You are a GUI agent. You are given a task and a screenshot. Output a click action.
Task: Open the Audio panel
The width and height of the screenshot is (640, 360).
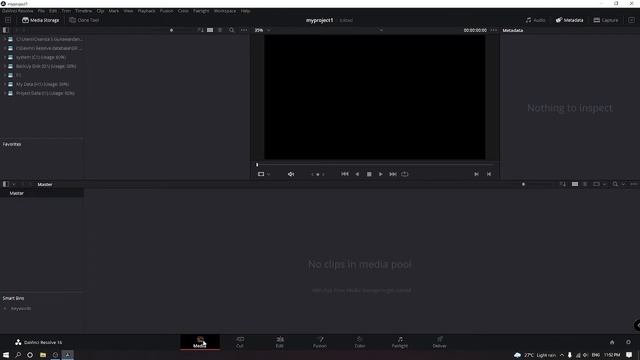coord(536,20)
